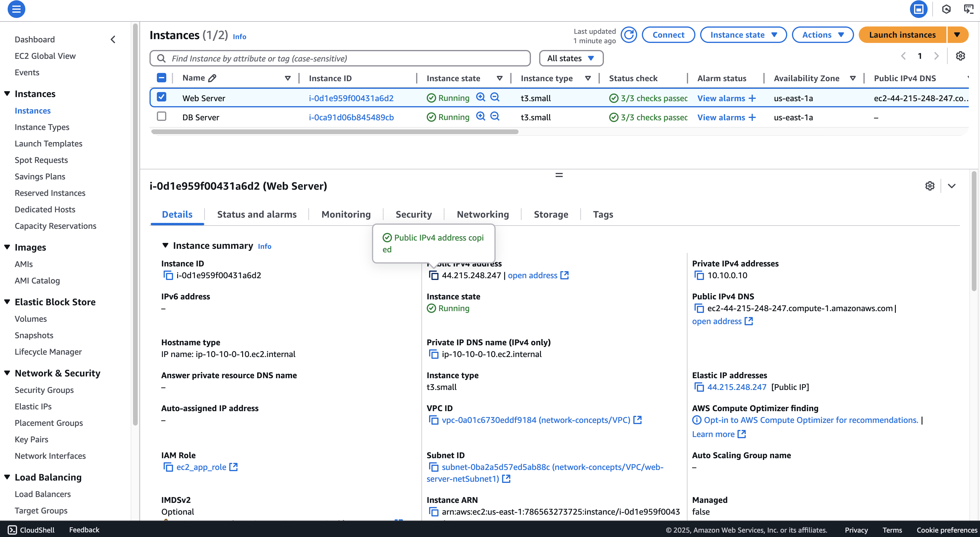This screenshot has height=537, width=980.
Task: Zoom in filter on DB Server state
Action: pos(481,116)
